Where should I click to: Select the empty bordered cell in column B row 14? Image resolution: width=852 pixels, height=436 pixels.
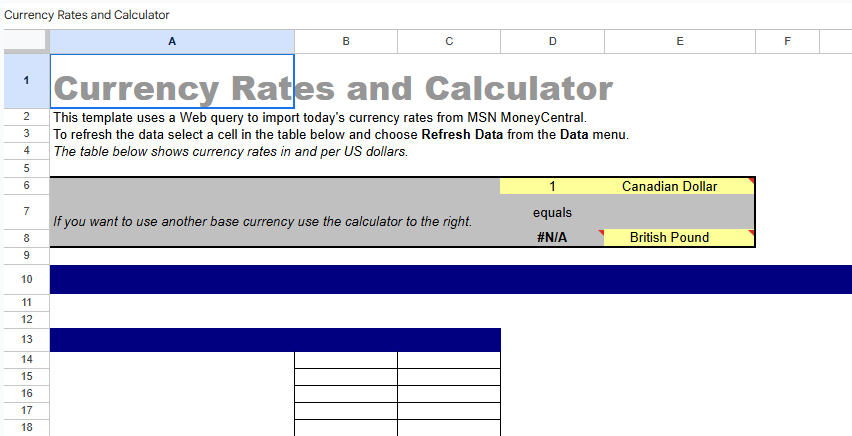pos(345,359)
